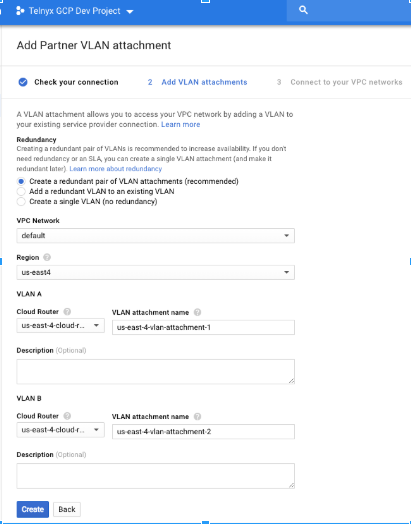Open the Region help question icon
The image size is (411, 524).
coord(47,257)
